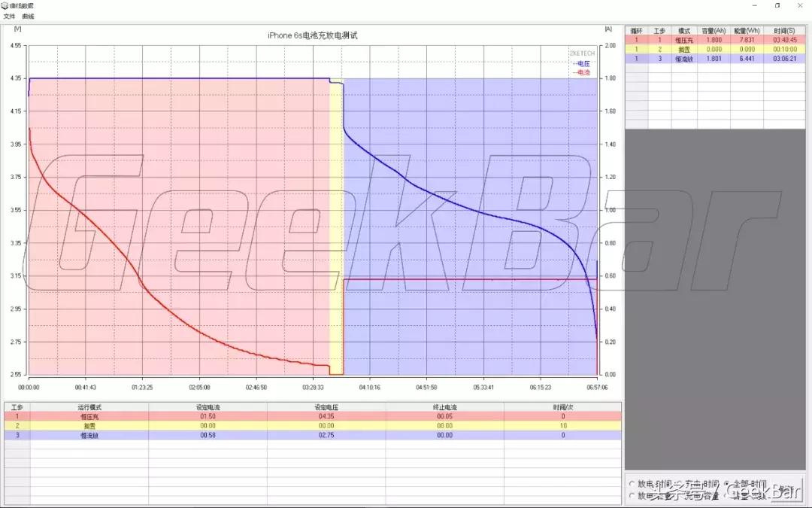Image resolution: width=812 pixels, height=508 pixels.
Task: Open the 文件 menu
Action: (x=9, y=15)
